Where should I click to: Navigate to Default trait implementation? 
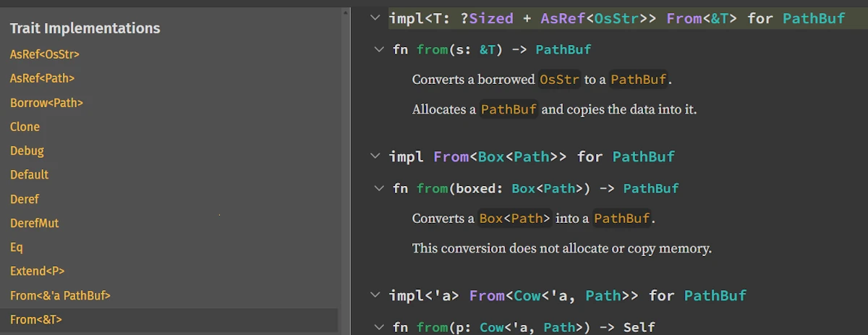[29, 174]
